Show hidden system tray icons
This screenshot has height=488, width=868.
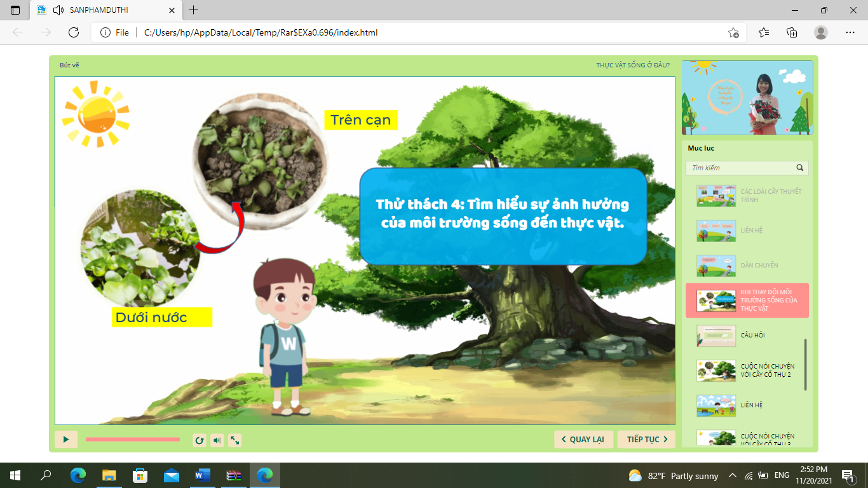(732, 475)
